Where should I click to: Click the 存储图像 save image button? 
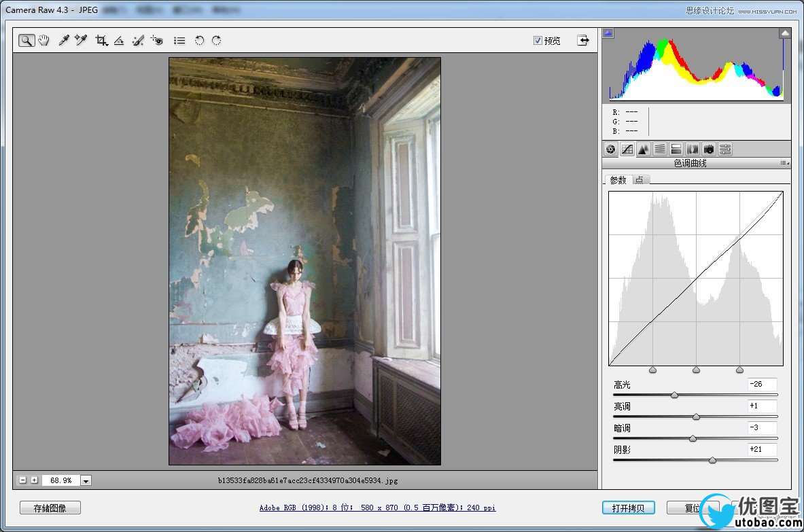50,508
